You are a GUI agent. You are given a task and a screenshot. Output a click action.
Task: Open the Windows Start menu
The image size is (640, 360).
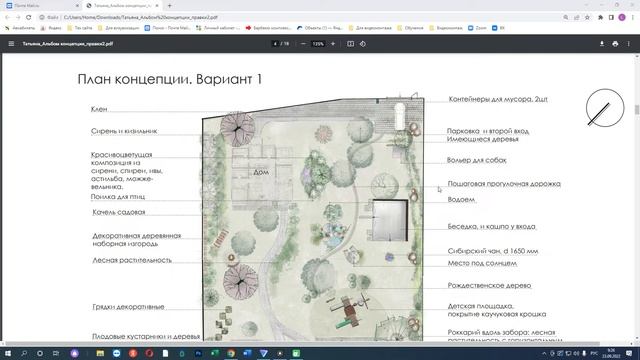coord(7,353)
